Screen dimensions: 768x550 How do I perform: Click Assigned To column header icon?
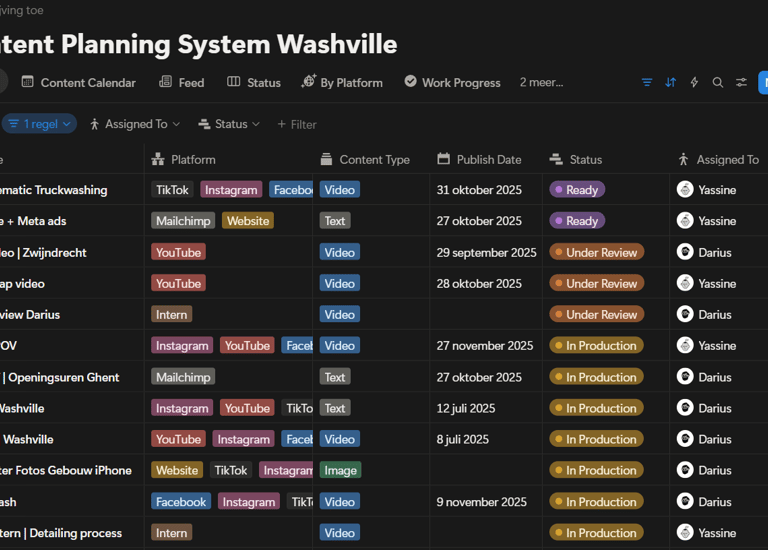[683, 159]
